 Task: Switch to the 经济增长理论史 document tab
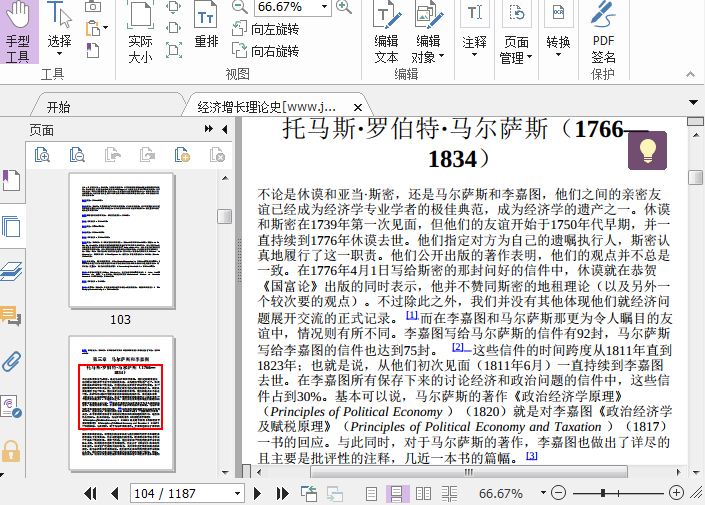267,107
